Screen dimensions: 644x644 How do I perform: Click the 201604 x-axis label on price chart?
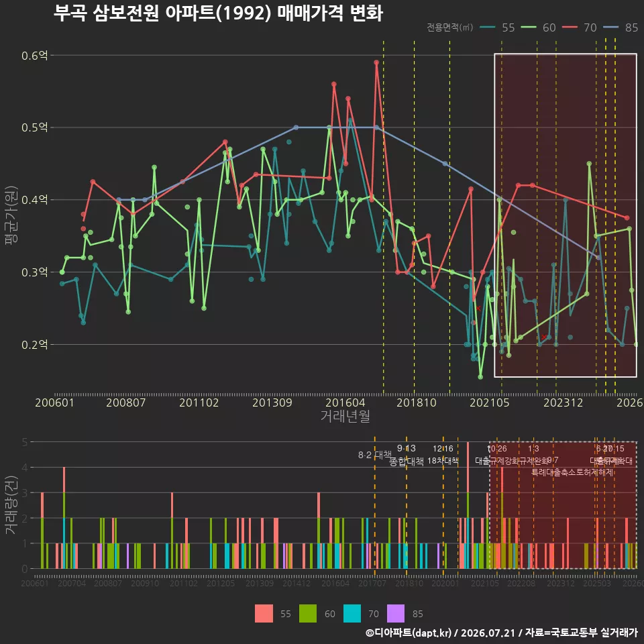[345, 402]
